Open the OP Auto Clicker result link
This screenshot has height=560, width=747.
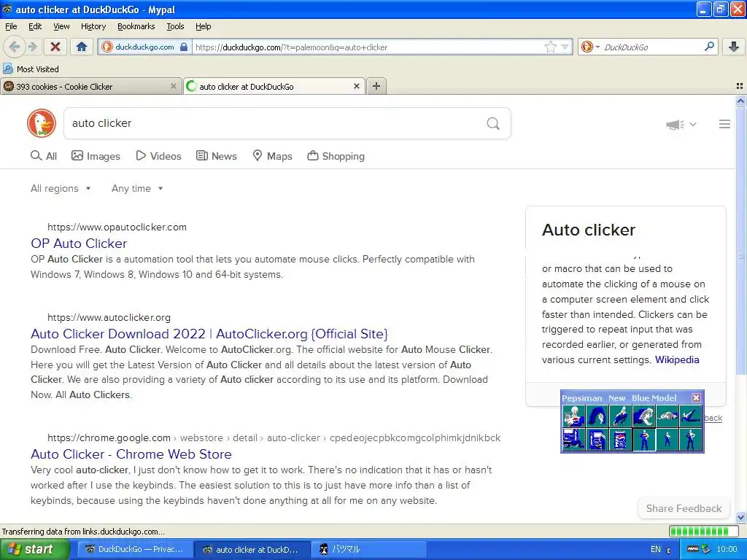[79, 244]
